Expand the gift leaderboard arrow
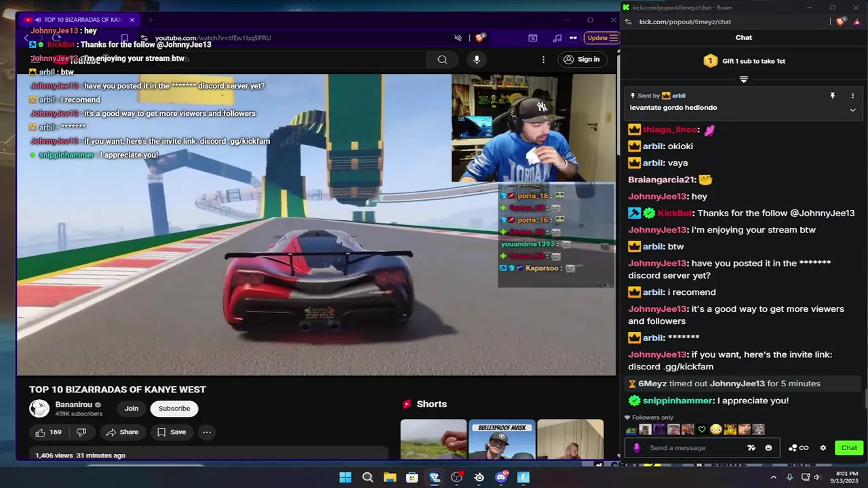This screenshot has height=488, width=868. (x=744, y=80)
